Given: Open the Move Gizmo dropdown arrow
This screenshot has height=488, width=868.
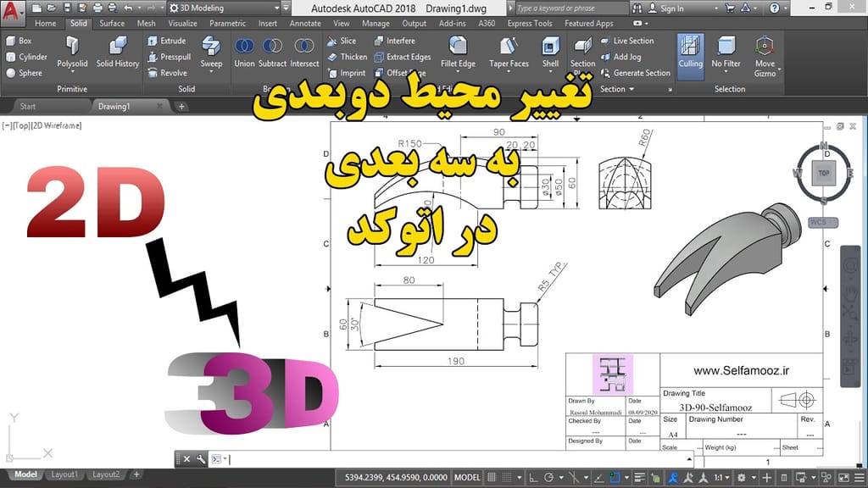Looking at the screenshot, I should tap(779, 70).
